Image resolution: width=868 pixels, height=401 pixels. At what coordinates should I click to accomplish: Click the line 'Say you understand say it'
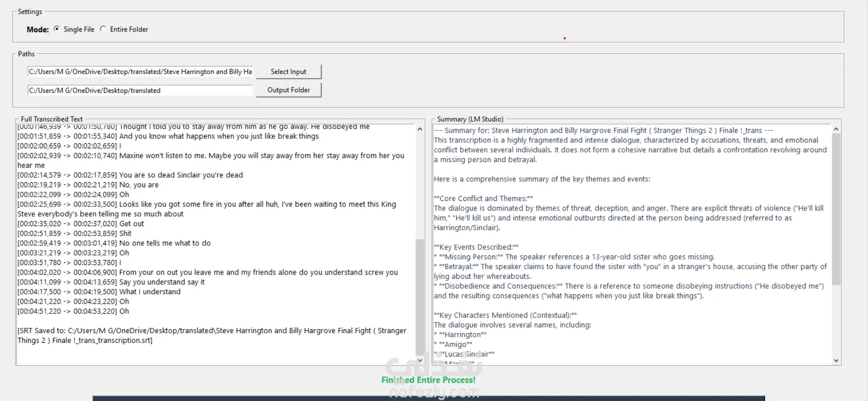tap(111, 282)
